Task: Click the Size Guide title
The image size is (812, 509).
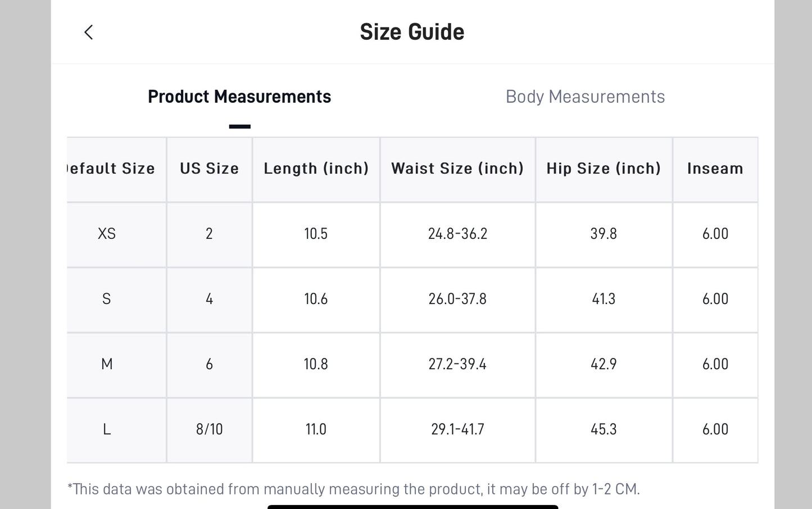Action: click(412, 32)
